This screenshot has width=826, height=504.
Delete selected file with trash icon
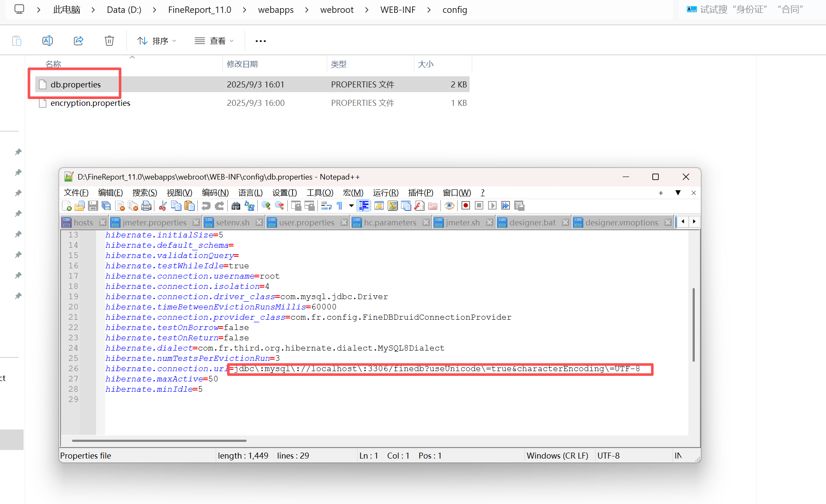(x=109, y=41)
